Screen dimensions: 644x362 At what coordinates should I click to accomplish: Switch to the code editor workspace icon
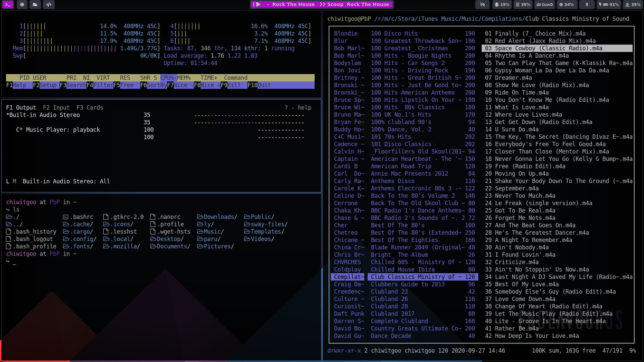[x=49, y=5]
